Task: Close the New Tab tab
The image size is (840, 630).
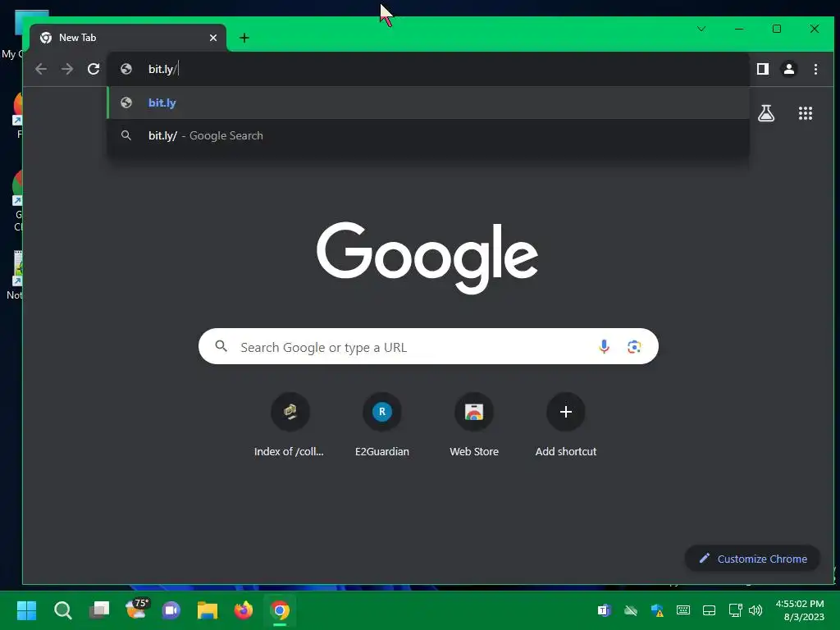Action: (213, 38)
